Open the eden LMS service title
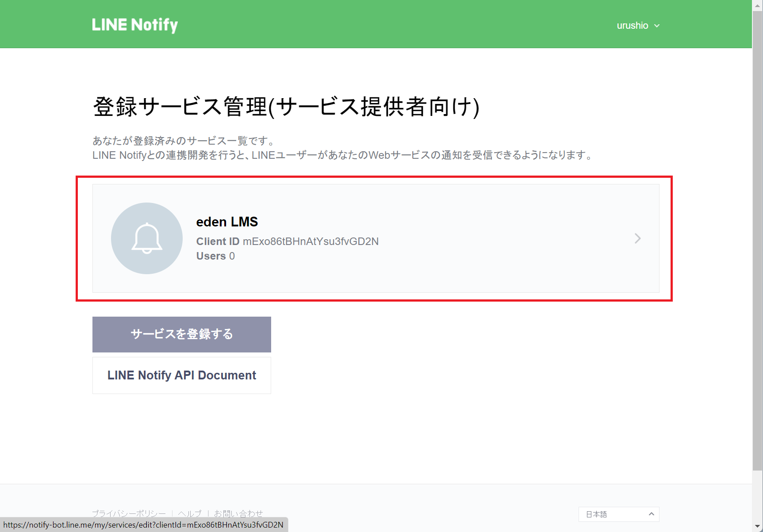This screenshot has width=763, height=532. [x=227, y=222]
